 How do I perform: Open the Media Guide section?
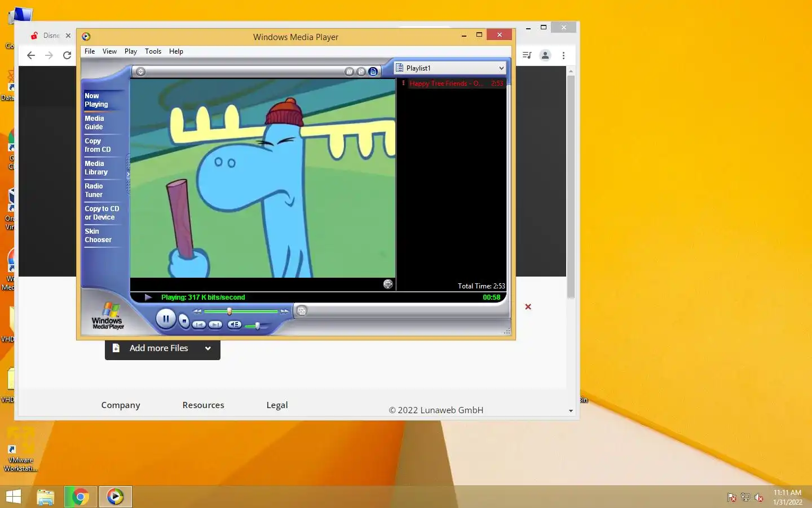[x=104, y=122]
